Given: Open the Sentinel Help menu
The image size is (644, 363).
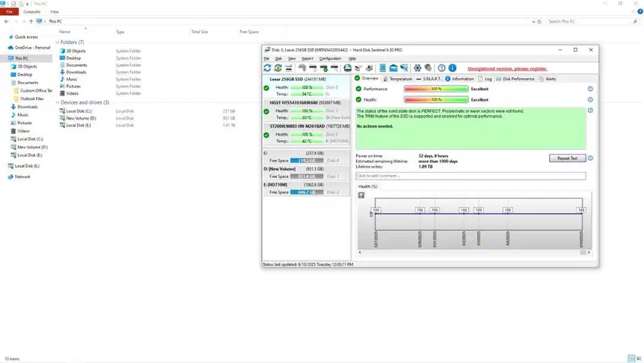Looking at the screenshot, I should tap(352, 58).
